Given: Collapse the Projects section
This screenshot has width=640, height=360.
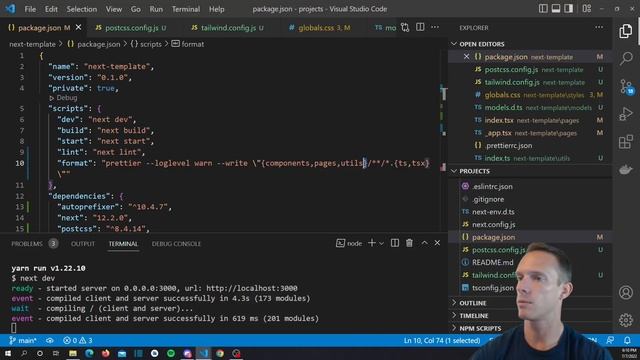Looking at the screenshot, I should click(x=454, y=171).
